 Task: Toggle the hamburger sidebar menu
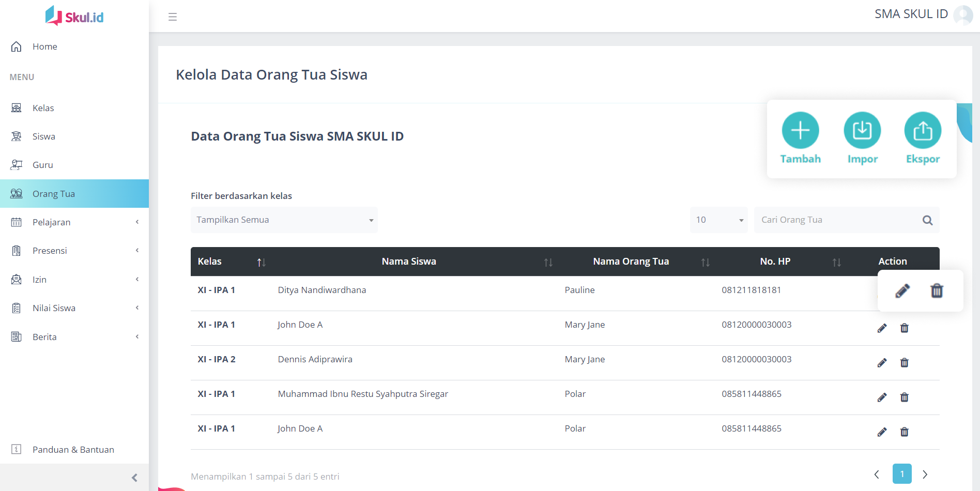coord(173,17)
